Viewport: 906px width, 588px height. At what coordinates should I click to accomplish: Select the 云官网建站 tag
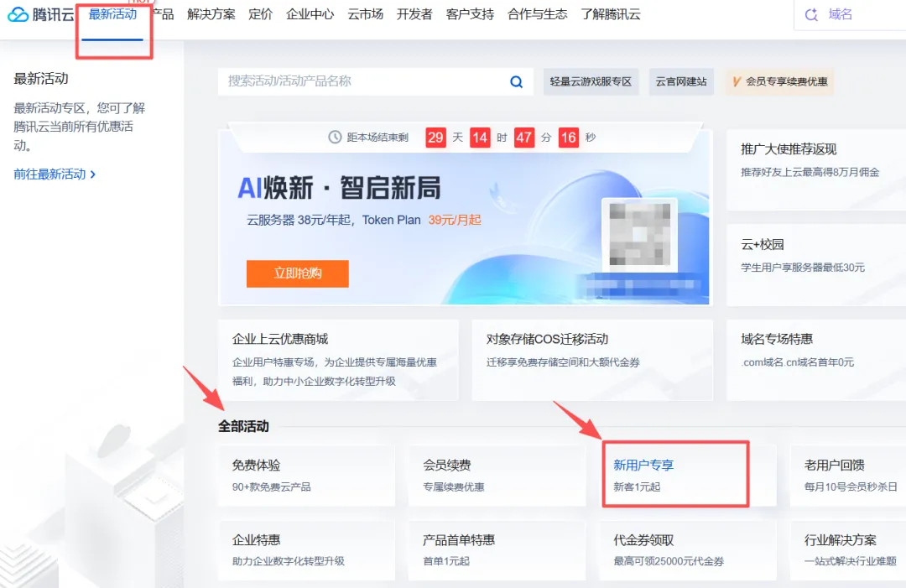(681, 81)
